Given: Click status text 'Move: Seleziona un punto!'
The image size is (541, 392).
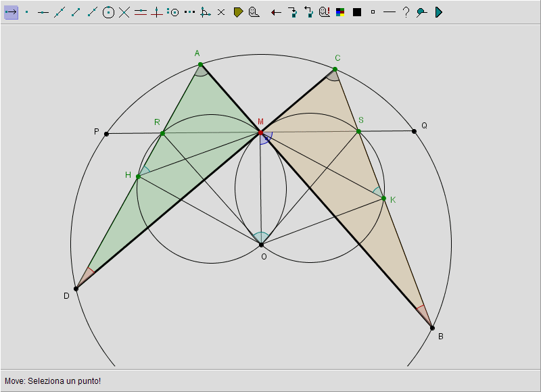Looking at the screenshot, I should click(x=53, y=381).
